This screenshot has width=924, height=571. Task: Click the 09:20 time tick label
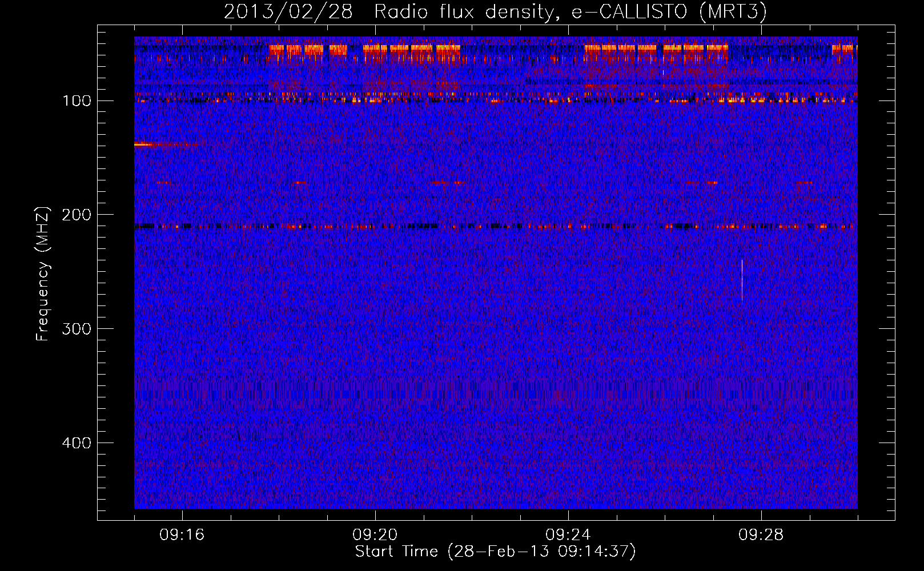375,535
